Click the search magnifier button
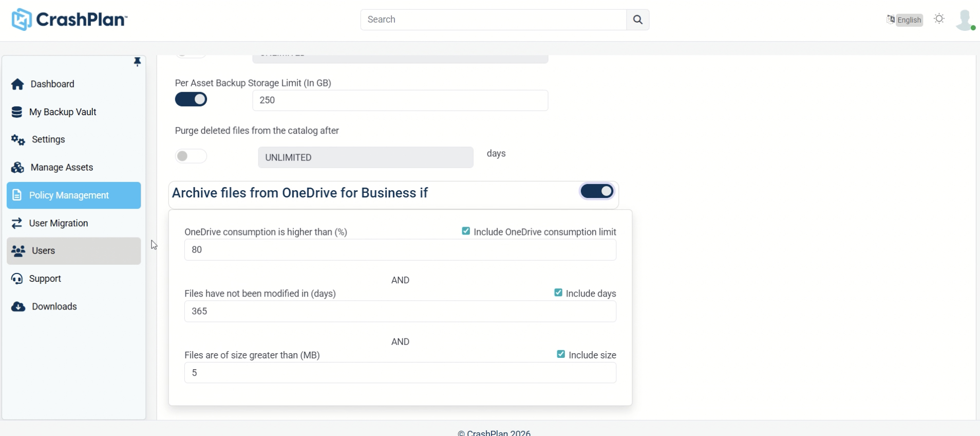Image resolution: width=980 pixels, height=436 pixels. tap(637, 20)
